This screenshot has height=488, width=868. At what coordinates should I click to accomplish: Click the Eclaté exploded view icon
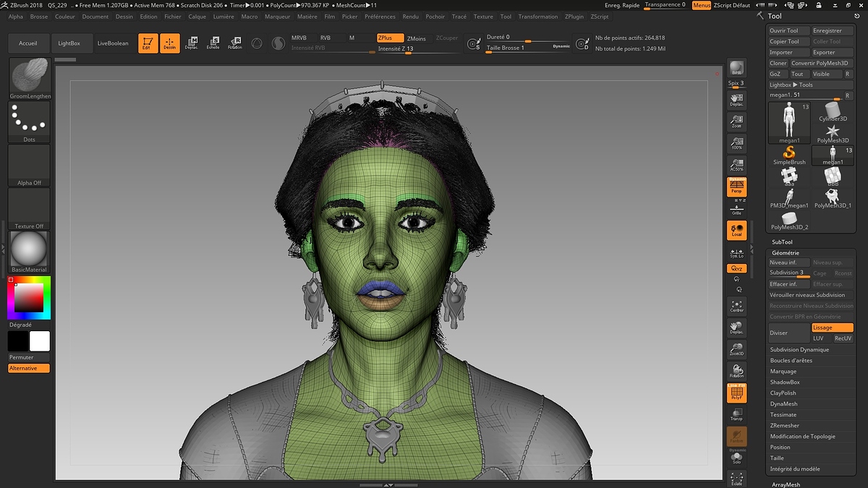736,479
